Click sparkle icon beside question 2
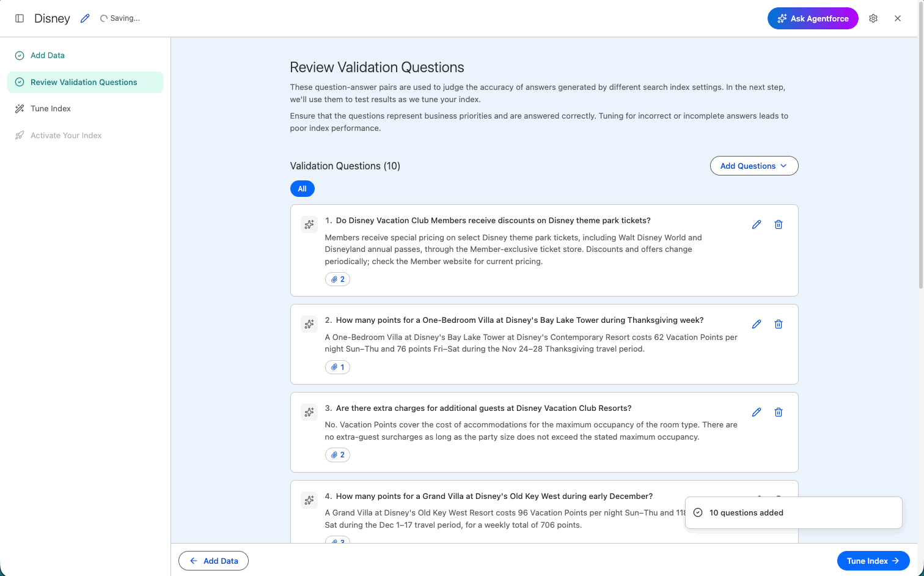 (309, 324)
